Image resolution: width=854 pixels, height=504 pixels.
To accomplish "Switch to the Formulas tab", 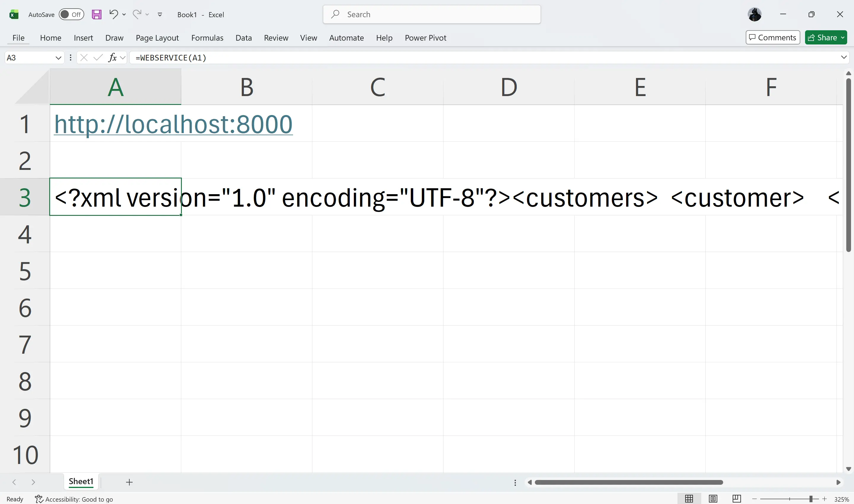I will point(207,38).
